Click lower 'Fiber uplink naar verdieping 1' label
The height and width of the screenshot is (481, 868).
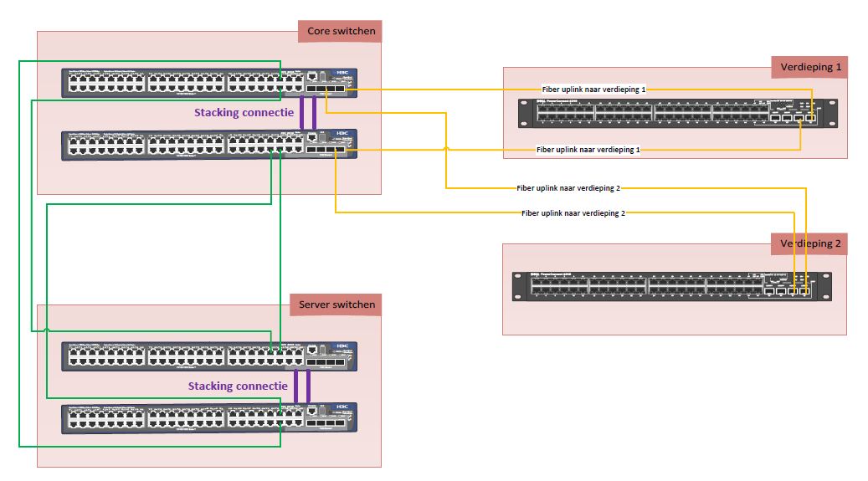pyautogui.click(x=588, y=150)
